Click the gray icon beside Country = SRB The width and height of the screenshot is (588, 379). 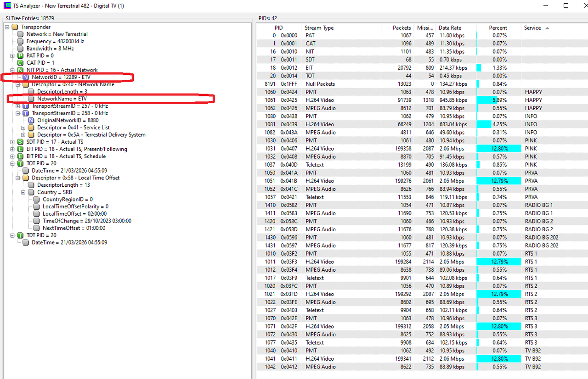31,192
